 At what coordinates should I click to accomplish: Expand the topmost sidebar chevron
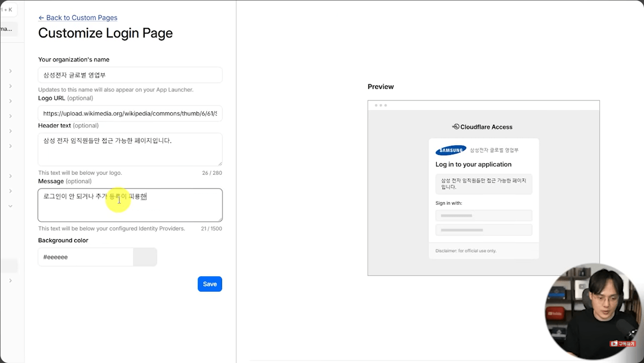point(10,71)
